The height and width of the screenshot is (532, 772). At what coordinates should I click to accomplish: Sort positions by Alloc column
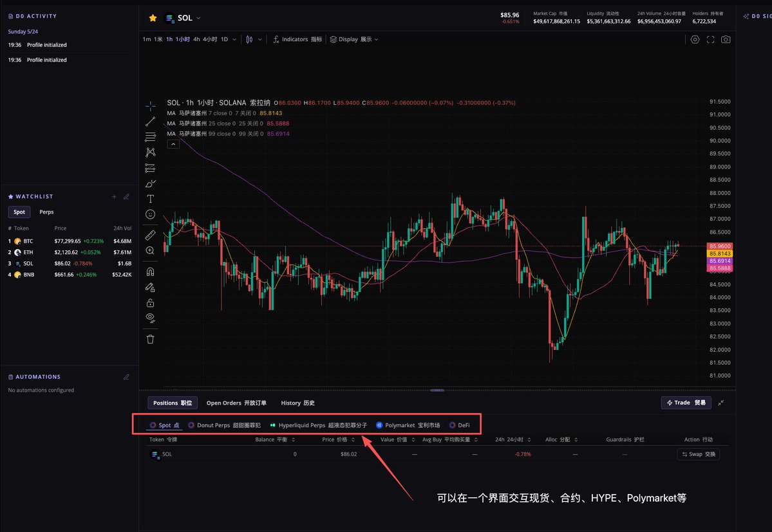point(561,439)
